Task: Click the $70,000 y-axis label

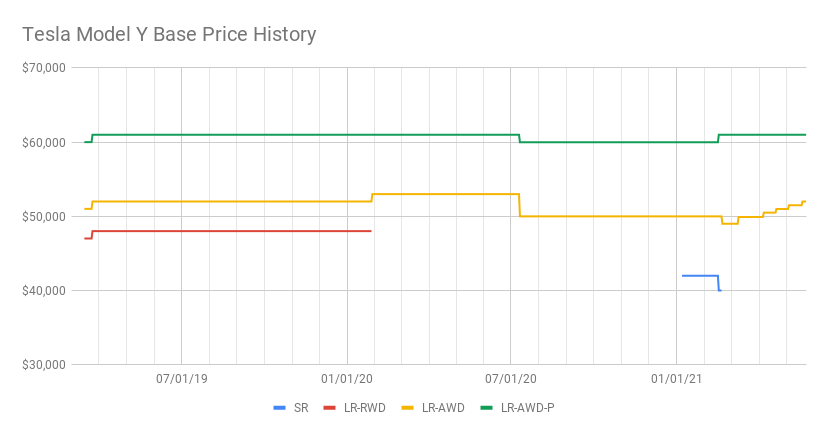Action: pos(45,68)
